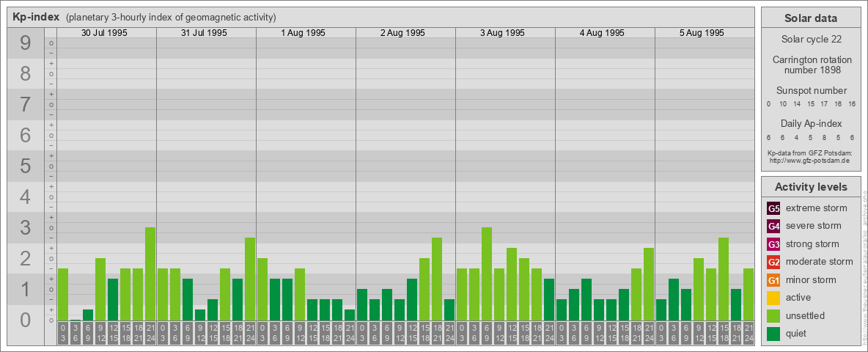The image size is (868, 352).
Task: Click 'Carrington rotation number 1898' text
Action: tap(812, 65)
